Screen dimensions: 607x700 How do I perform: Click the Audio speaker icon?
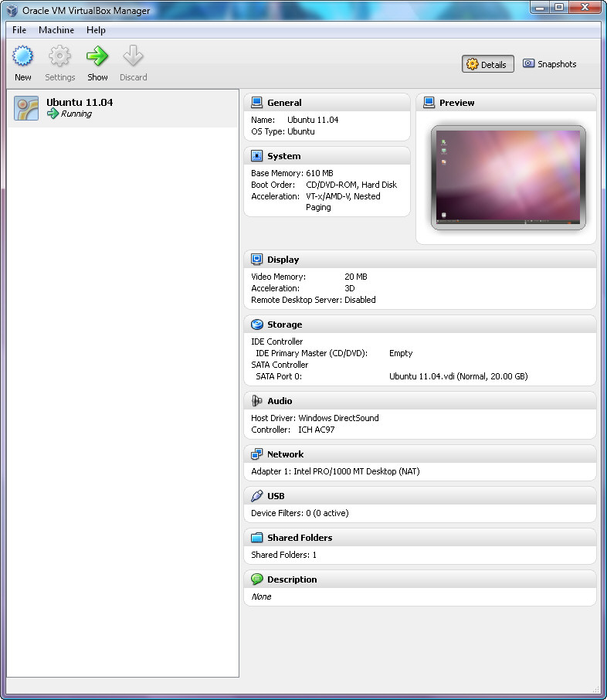point(257,401)
